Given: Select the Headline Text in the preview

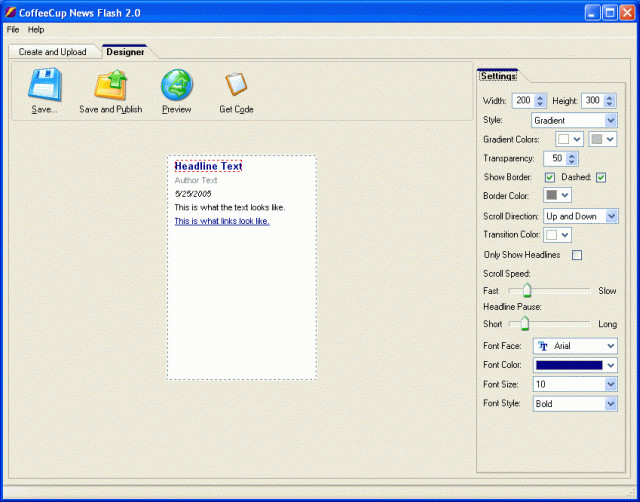Looking at the screenshot, I should [209, 166].
